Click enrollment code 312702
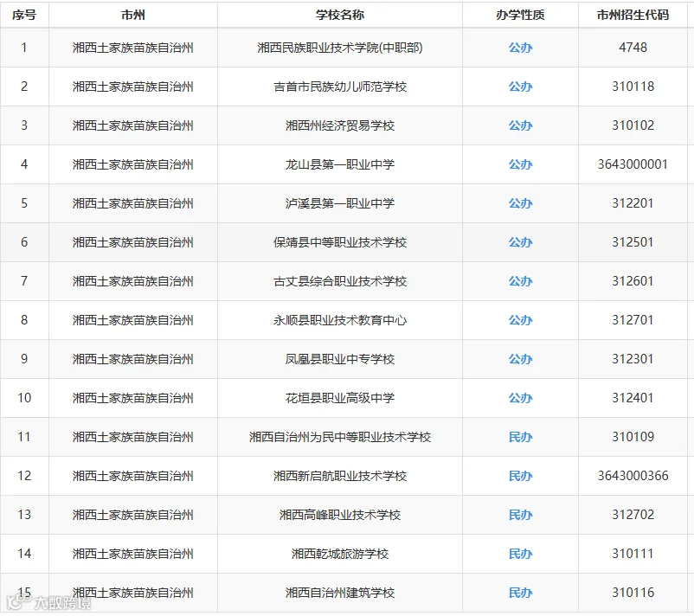The width and height of the screenshot is (694, 616). tap(633, 515)
